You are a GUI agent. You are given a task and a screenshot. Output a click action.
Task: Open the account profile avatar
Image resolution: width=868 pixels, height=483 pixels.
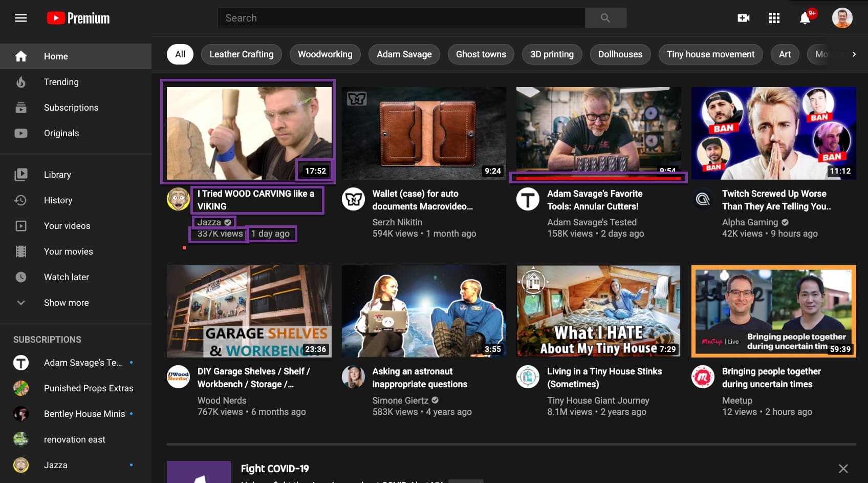coord(842,18)
